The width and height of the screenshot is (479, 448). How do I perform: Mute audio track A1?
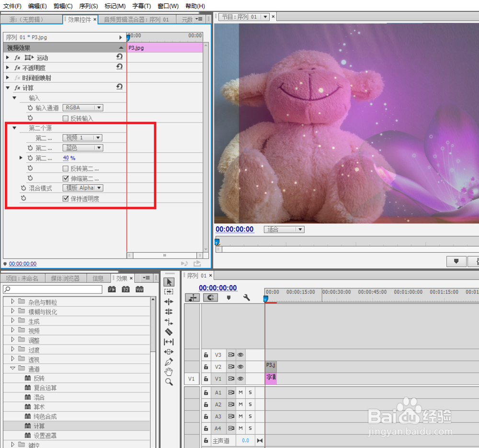[240, 392]
